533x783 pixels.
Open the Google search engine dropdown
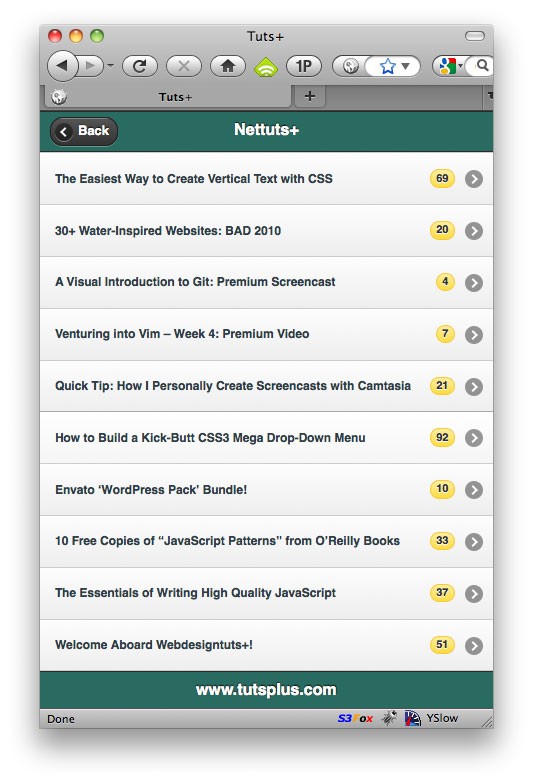pyautogui.click(x=450, y=66)
